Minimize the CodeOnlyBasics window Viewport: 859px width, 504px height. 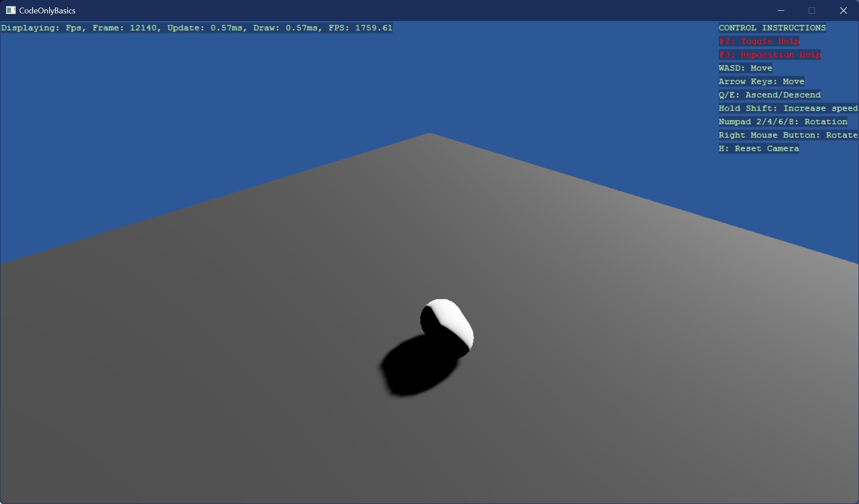point(781,10)
